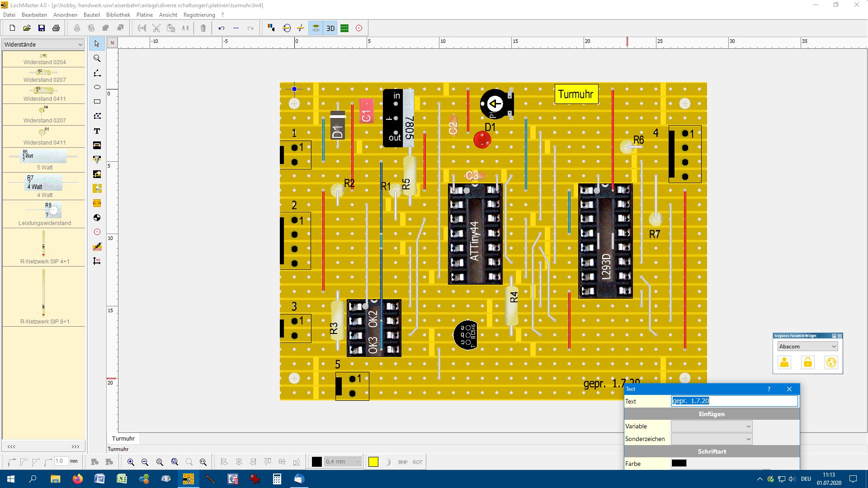Open the Abacom dropdown in password widget
Image resolution: width=868 pixels, height=488 pixels.
[807, 346]
